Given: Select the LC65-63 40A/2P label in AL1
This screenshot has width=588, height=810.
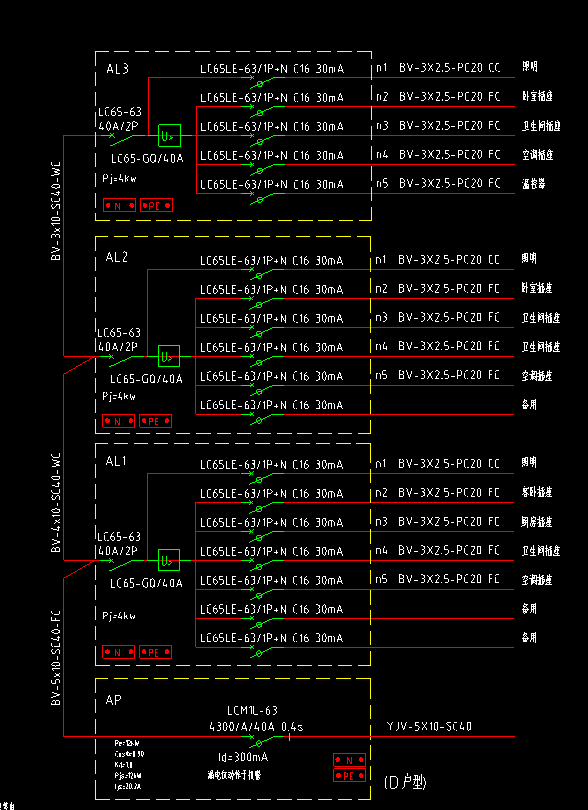Looking at the screenshot, I should (x=120, y=543).
